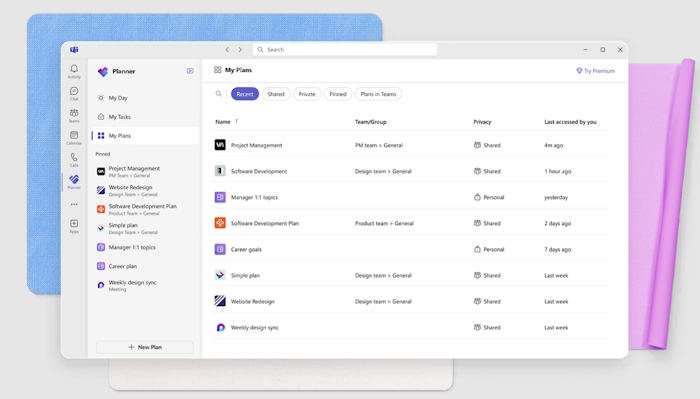Open the Calls phone icon
This screenshot has height=399, width=700.
tap(74, 159)
